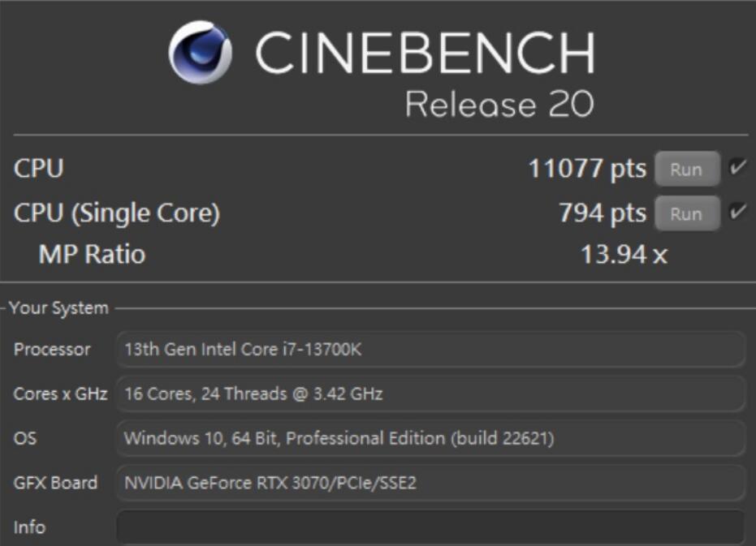This screenshot has width=756, height=546.
Task: Click the MP Ratio label
Action: (x=92, y=254)
